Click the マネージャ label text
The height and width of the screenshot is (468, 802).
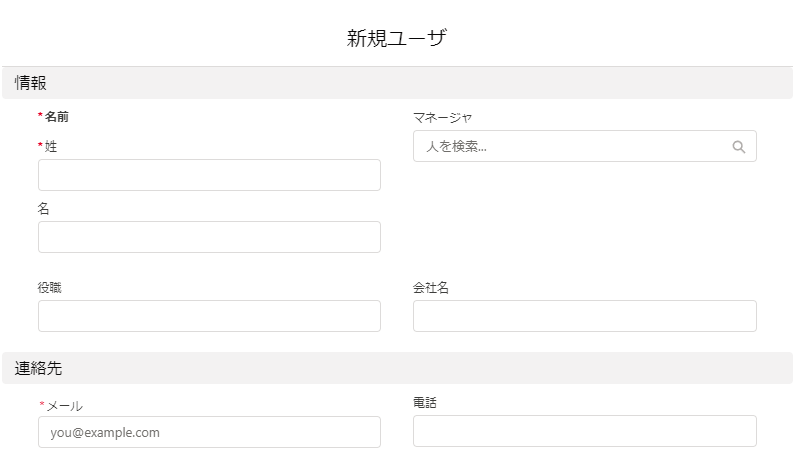pyautogui.click(x=442, y=118)
